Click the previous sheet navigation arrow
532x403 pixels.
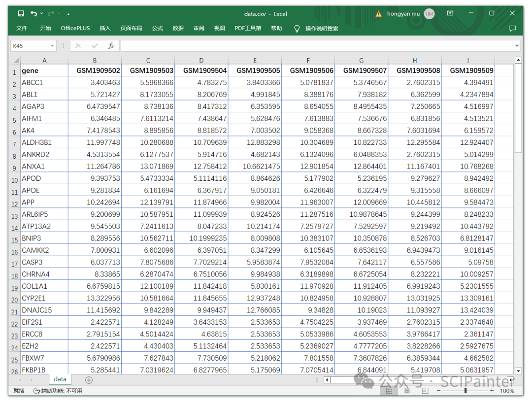[x=20, y=380]
